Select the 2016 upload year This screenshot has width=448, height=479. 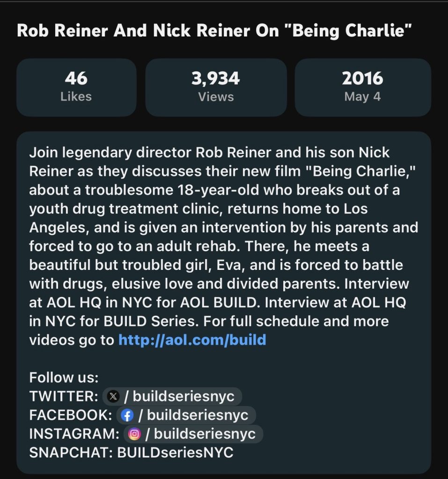pyautogui.click(x=362, y=78)
